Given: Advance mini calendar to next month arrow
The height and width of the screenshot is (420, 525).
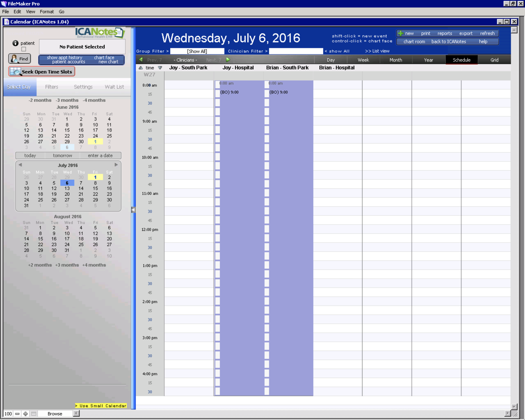Looking at the screenshot, I should (x=116, y=165).
